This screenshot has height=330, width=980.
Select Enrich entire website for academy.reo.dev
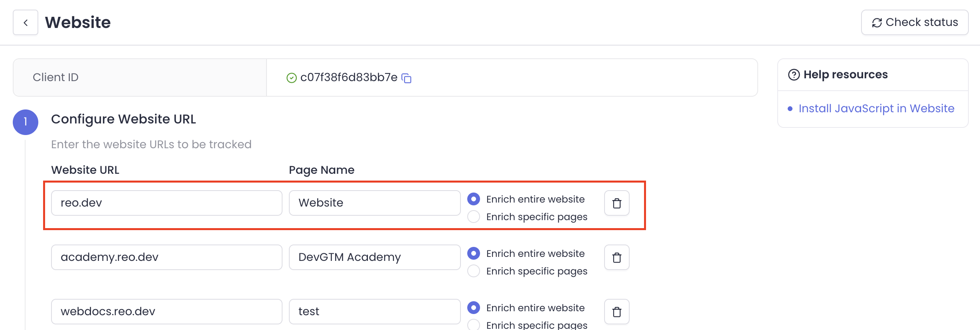coord(474,253)
